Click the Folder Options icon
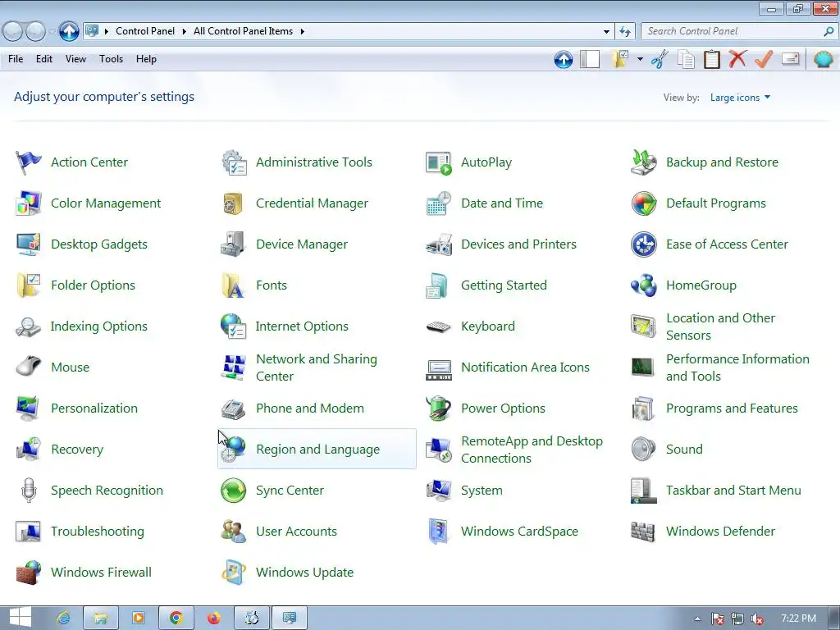Viewport: 840px width, 630px height. tap(29, 285)
